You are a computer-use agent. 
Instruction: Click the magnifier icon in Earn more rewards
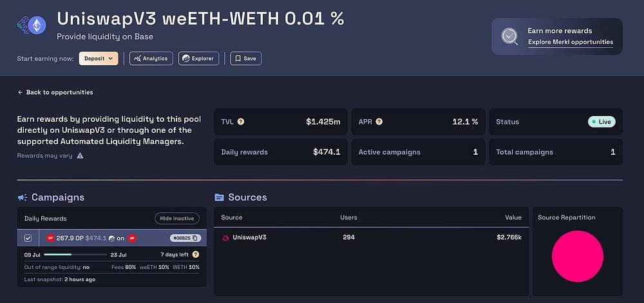pos(509,36)
